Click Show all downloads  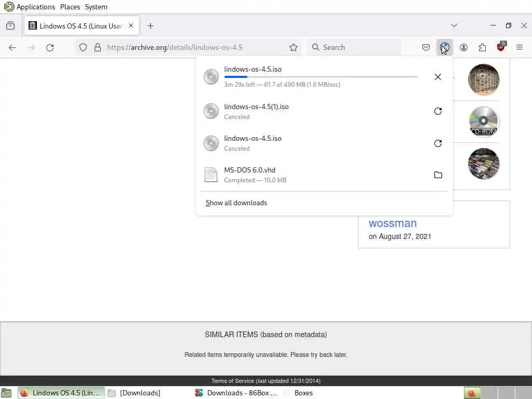tap(236, 203)
